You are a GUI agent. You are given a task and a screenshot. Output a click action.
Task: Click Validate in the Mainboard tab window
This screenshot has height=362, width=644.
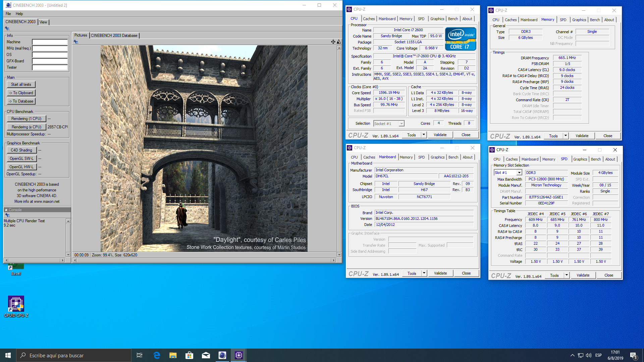pyautogui.click(x=440, y=273)
